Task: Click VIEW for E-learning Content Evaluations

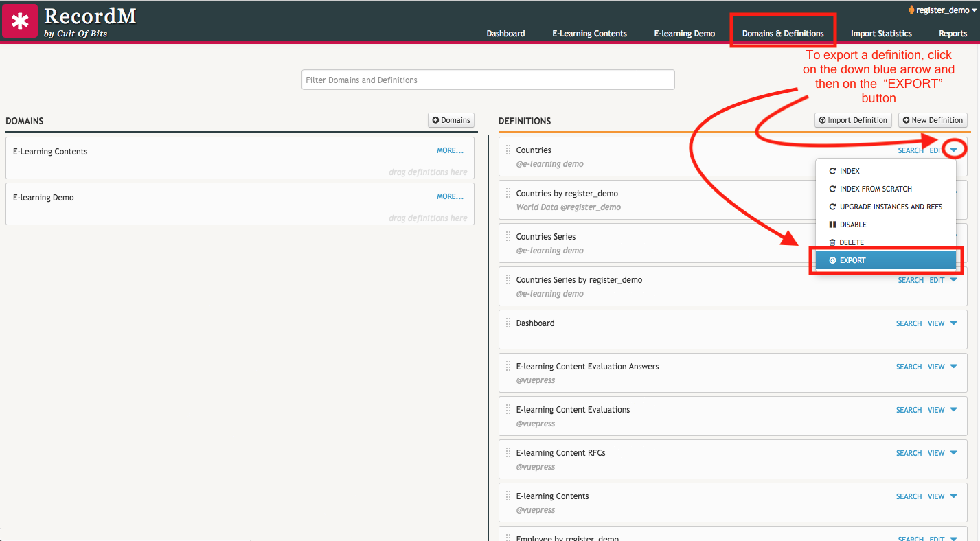Action: (936, 410)
